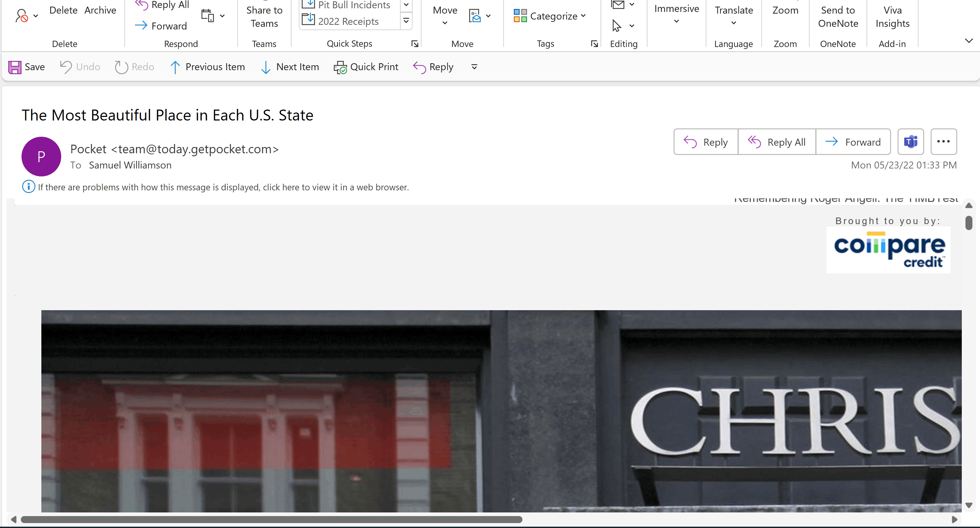This screenshot has height=528, width=980.
Task: Click the vertical scrollbar thumb
Action: pyautogui.click(x=969, y=223)
